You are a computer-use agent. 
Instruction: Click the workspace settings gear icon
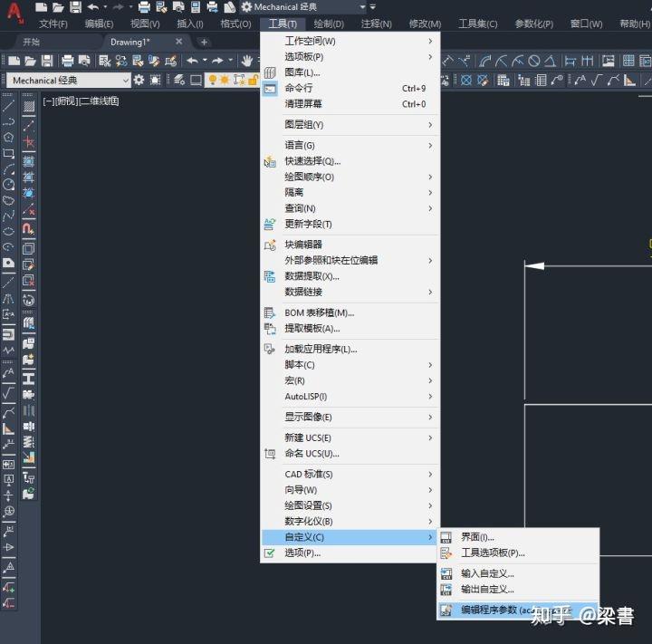139,80
